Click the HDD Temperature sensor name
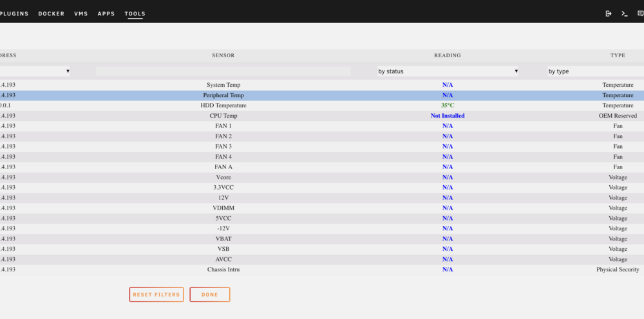Image resolution: width=644 pixels, height=319 pixels. (x=223, y=105)
